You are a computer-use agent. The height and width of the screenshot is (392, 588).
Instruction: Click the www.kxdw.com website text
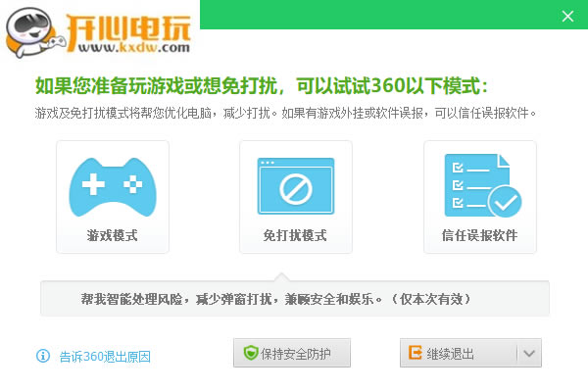pos(129,45)
